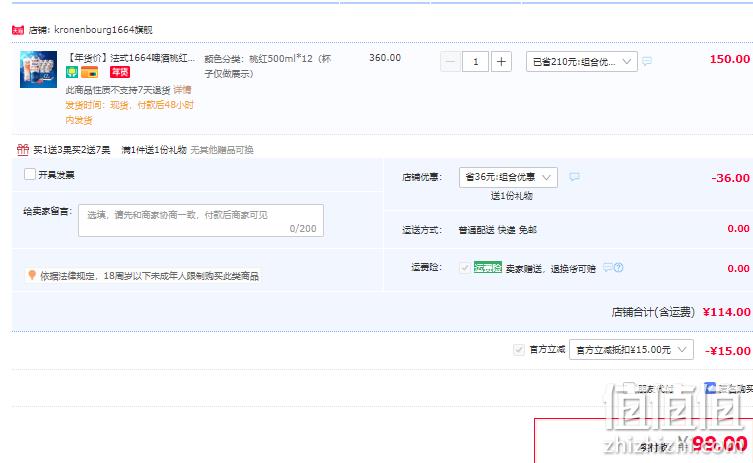Image resolution: width=753 pixels, height=463 pixels.
Task: Click the gift icon beside 买1送3 promotion
Action: click(x=23, y=150)
